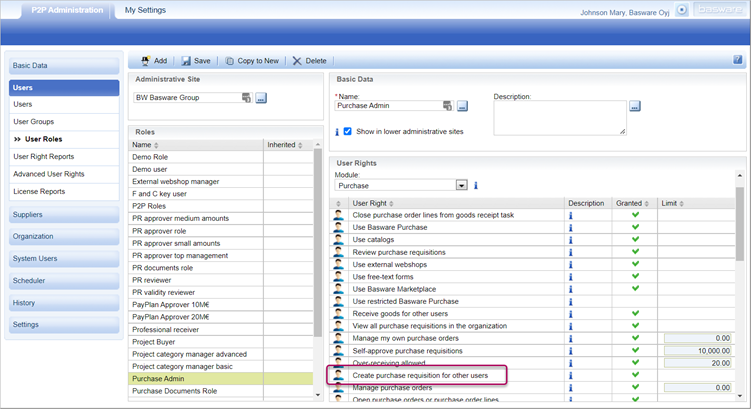The image size is (751, 409).
Task: Click info icon for Review purchase requisitions
Action: [570, 252]
